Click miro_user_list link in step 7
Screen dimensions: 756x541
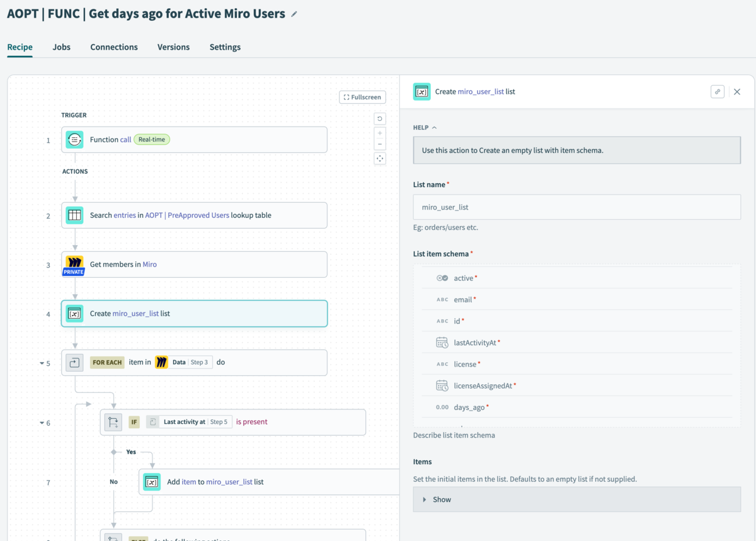pos(229,482)
